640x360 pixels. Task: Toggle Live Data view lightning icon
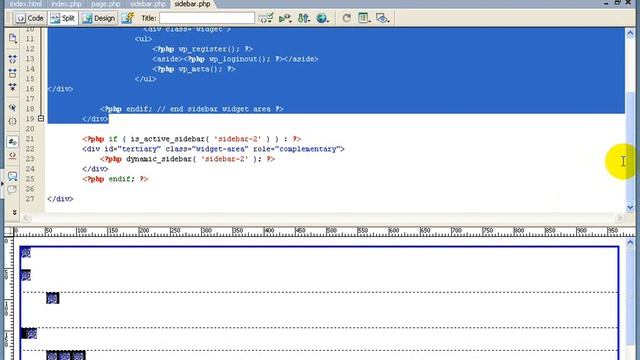point(128,18)
